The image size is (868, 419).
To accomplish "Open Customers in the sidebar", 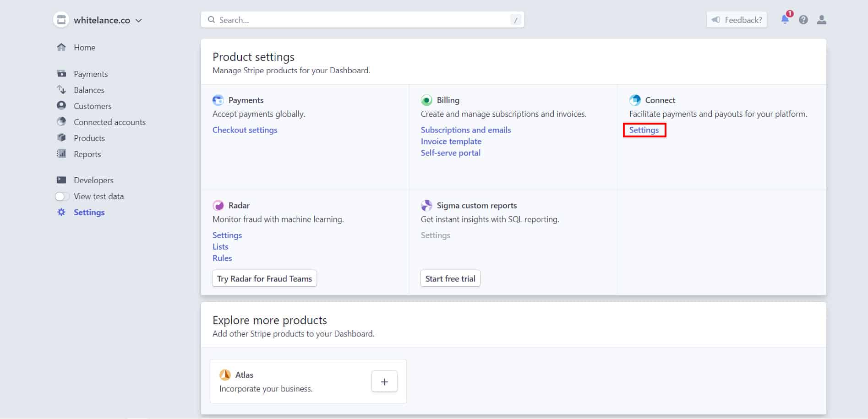I will (93, 106).
